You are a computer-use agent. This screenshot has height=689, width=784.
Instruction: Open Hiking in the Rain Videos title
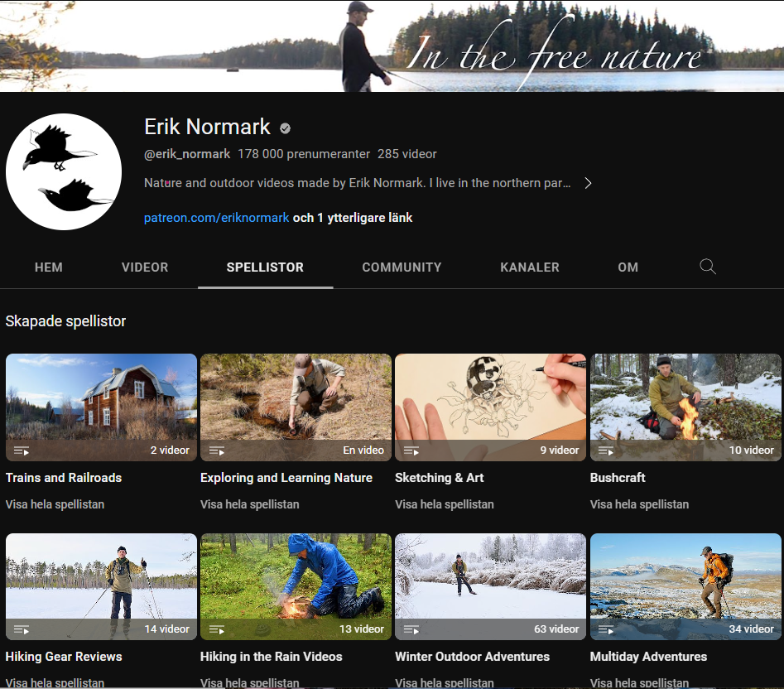(x=271, y=657)
